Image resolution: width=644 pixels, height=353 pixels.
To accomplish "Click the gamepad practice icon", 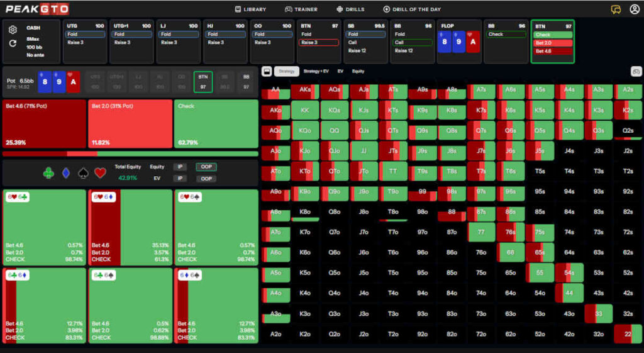I will pyautogui.click(x=636, y=72).
